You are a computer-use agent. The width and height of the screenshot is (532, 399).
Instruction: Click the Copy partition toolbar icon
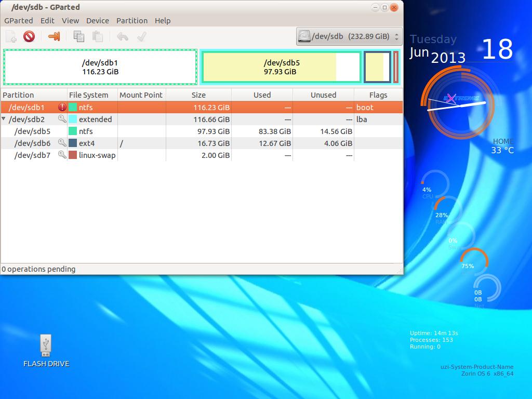79,36
